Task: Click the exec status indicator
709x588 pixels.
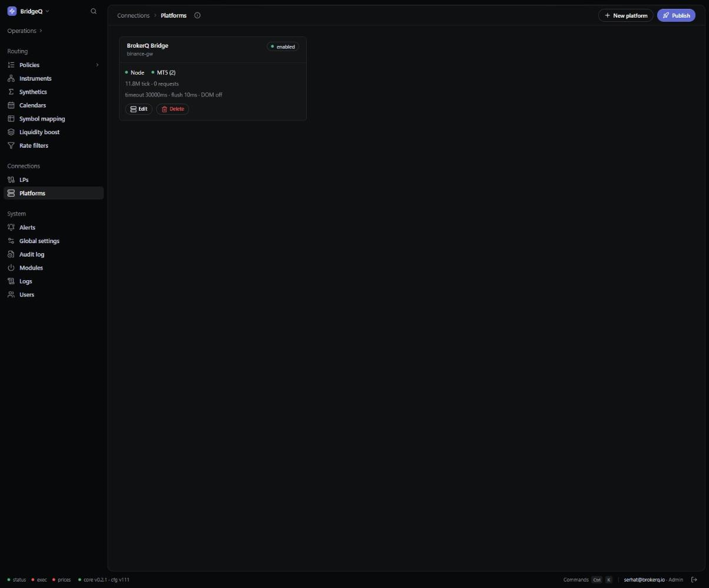Action: click(39, 580)
